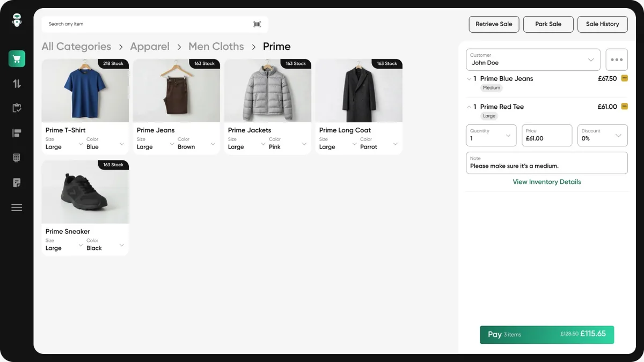Open View Inventory Details link
This screenshot has height=362, width=644.
coord(547,182)
